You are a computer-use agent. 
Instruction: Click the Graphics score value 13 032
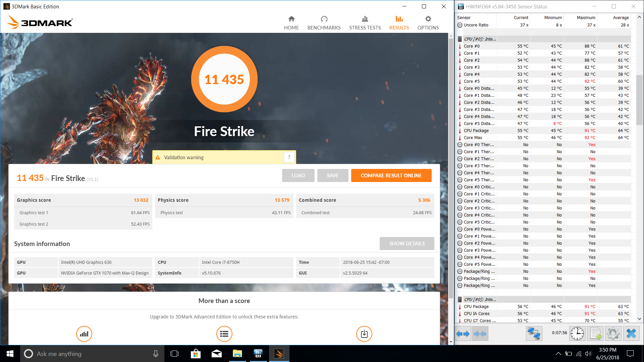[x=141, y=200]
